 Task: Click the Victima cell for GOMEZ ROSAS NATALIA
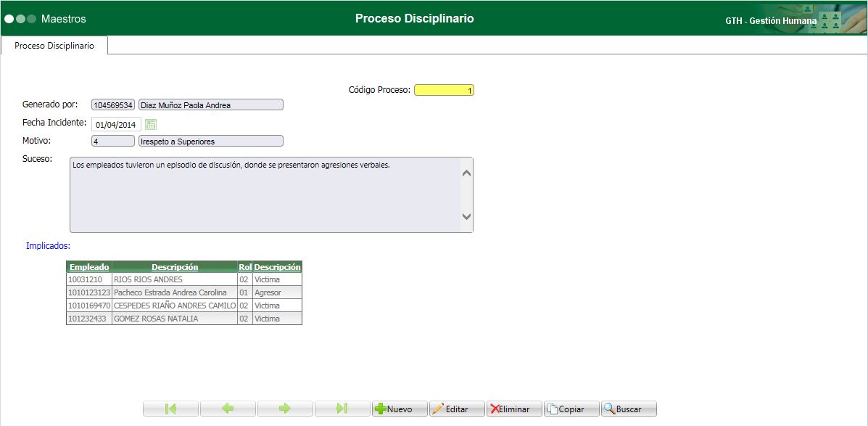tap(277, 319)
